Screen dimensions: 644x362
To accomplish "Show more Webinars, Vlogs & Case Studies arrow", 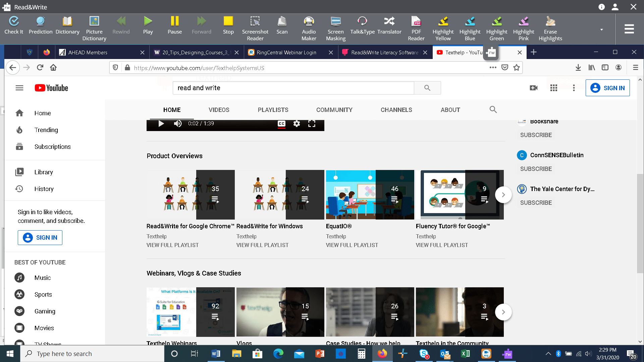I will click(503, 312).
